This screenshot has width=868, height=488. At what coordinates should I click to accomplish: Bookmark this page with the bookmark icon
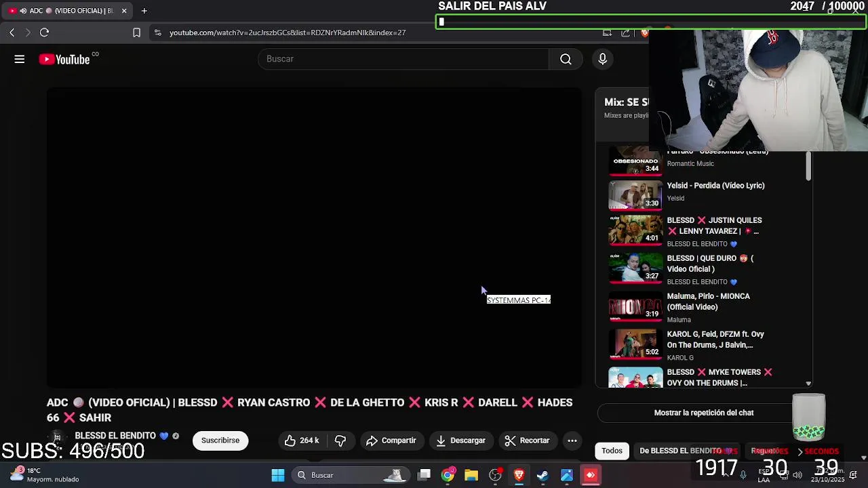[x=136, y=33]
